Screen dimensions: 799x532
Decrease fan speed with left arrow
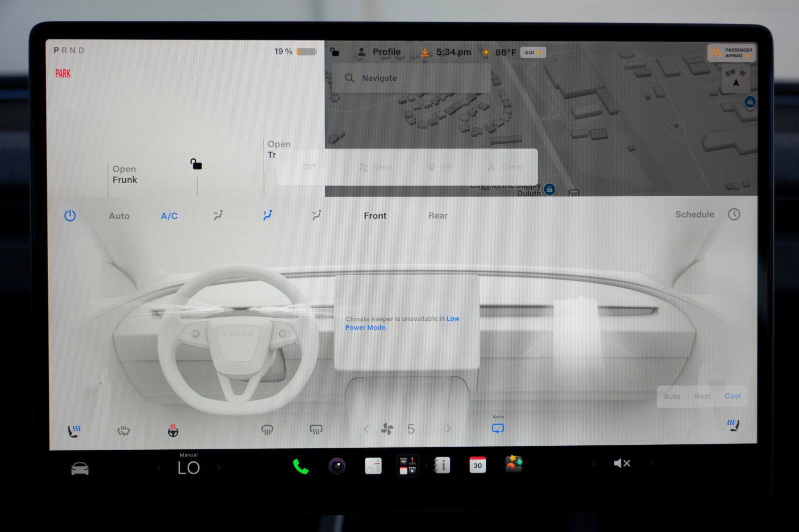(366, 429)
